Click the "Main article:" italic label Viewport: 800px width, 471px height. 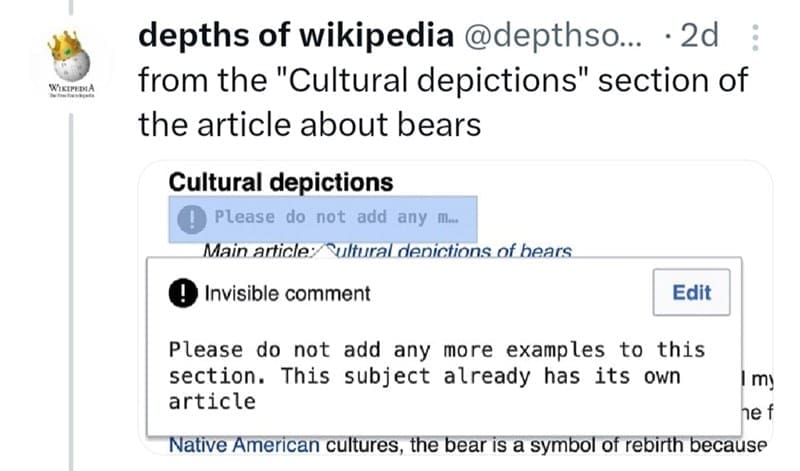(261, 251)
